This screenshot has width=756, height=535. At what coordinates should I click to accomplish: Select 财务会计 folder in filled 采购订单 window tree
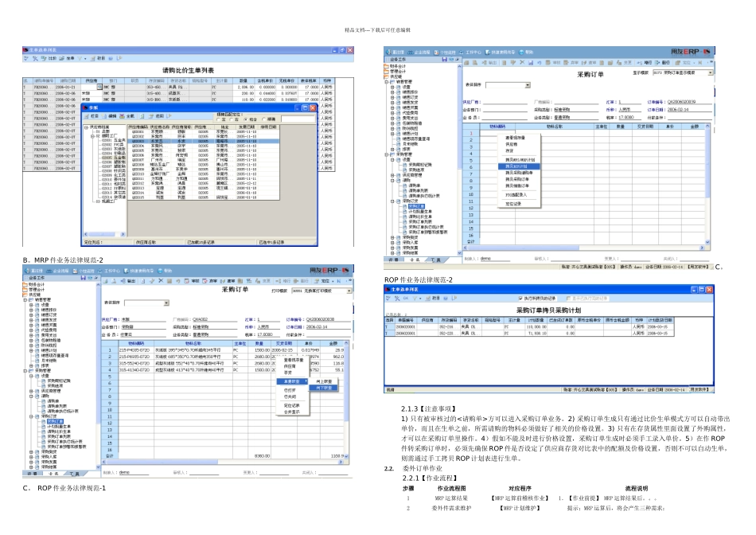point(33,285)
